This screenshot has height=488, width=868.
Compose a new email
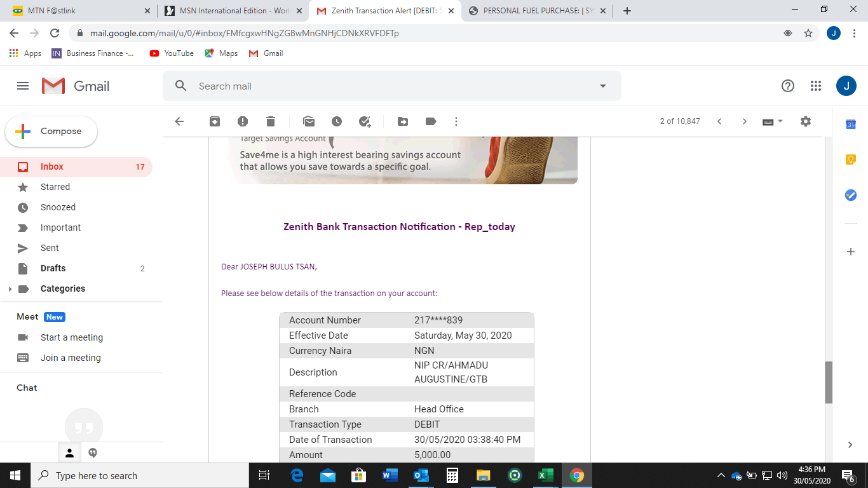click(x=51, y=132)
